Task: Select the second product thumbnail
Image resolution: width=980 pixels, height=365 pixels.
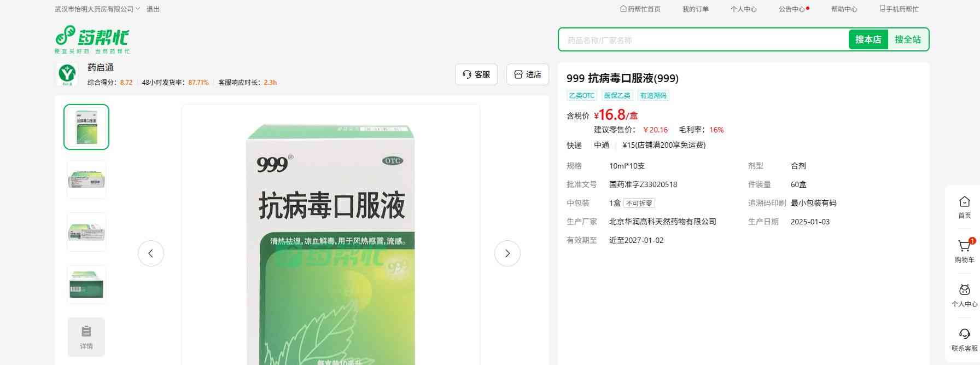Action: pyautogui.click(x=86, y=179)
